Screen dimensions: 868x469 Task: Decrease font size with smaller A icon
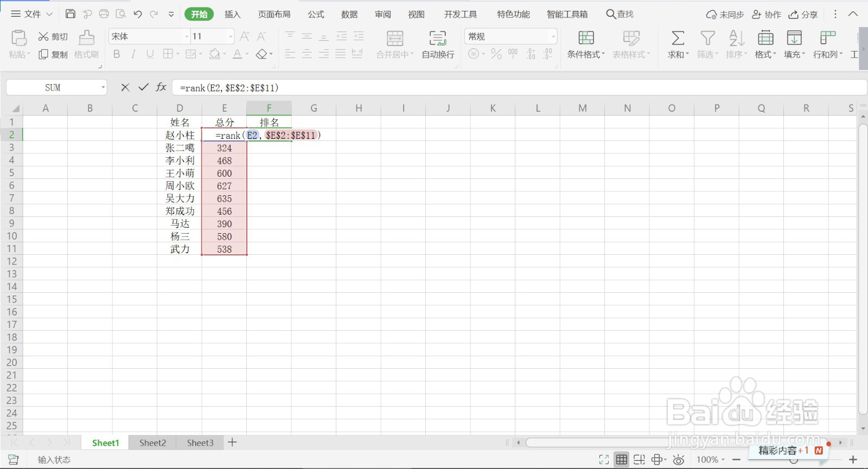[x=261, y=36]
